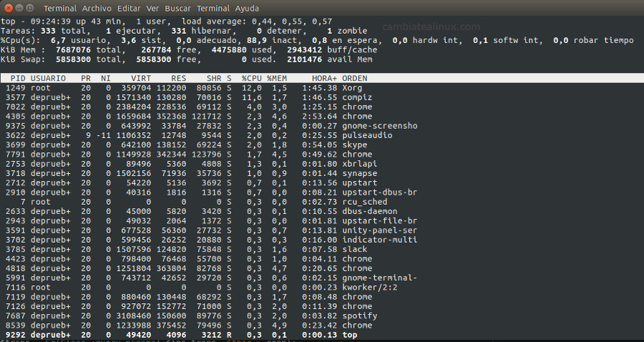644x342 pixels.
Task: Select the highlighted top process row
Action: [x=322, y=335]
